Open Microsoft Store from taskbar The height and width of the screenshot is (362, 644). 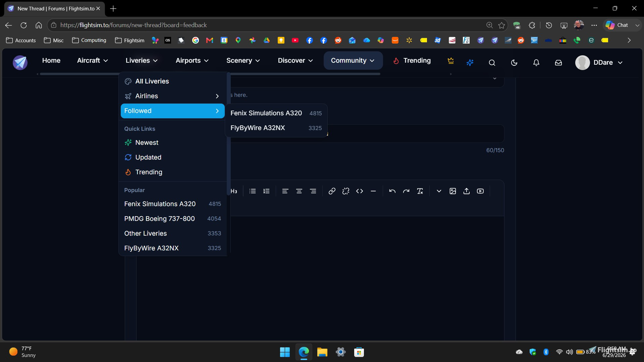[x=359, y=352]
